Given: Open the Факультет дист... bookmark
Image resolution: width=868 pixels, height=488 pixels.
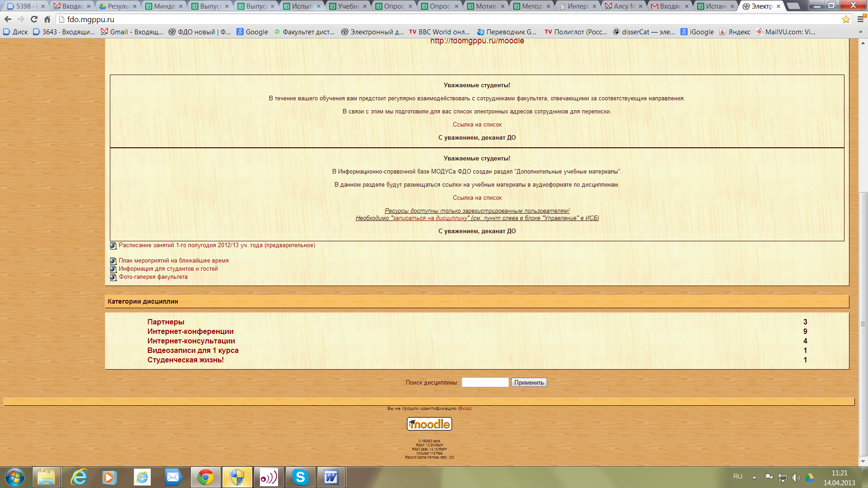Looking at the screenshot, I should 304,32.
